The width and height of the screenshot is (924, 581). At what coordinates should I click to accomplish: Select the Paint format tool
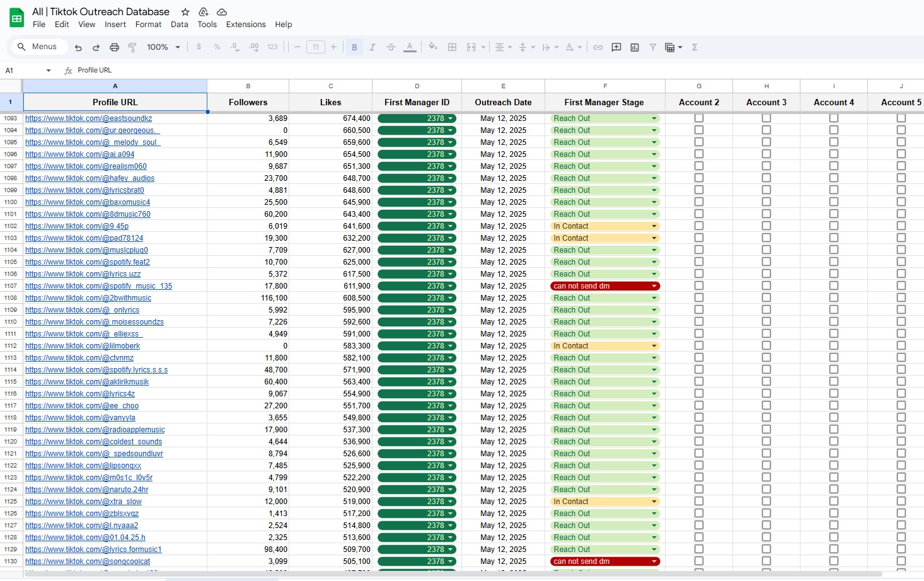132,47
